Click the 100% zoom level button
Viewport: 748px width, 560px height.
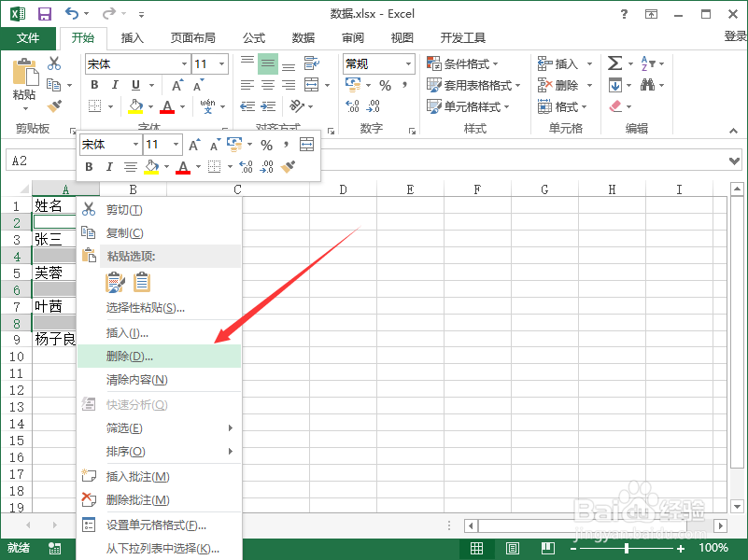tap(715, 548)
